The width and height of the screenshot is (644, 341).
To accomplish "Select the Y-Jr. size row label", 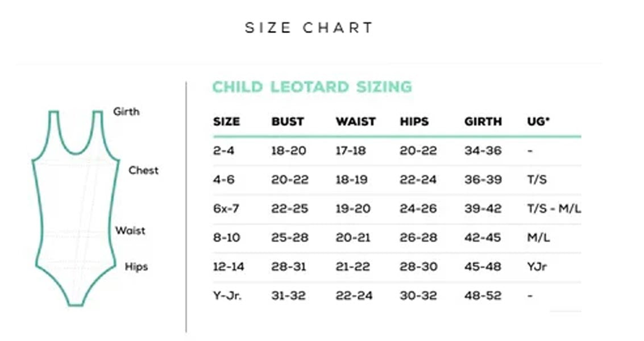I will pos(227,296).
